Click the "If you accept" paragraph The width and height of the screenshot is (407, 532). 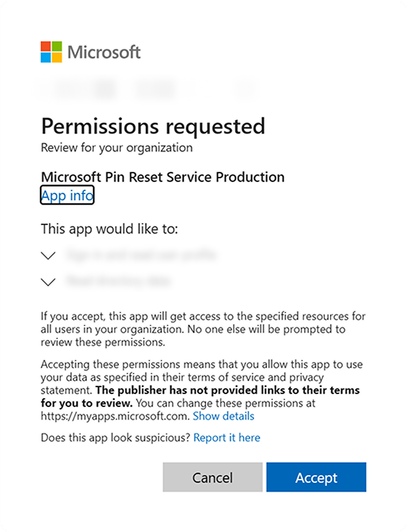(203, 329)
